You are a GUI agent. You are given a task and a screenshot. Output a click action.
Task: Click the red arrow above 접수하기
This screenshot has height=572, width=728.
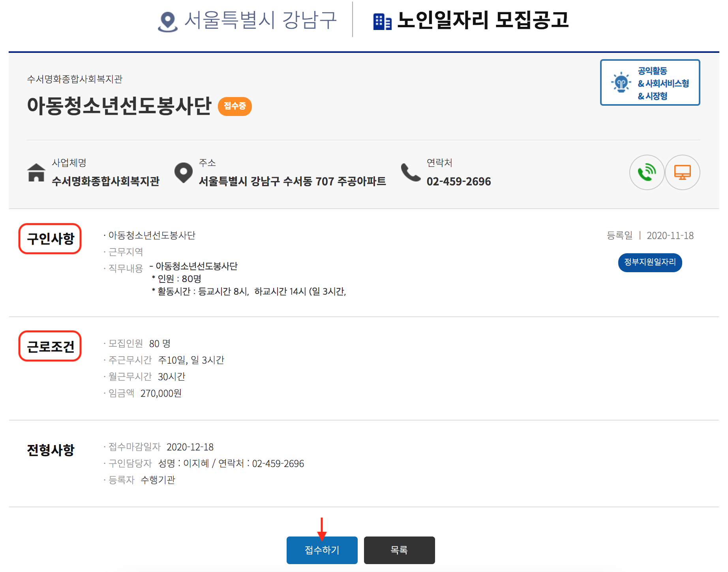[322, 528]
